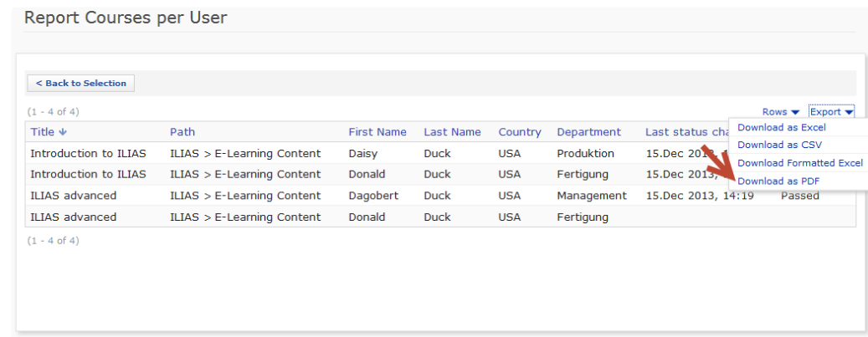This screenshot has height=337, width=868.
Task: Choose Download Formatted Excel
Action: click(x=799, y=163)
